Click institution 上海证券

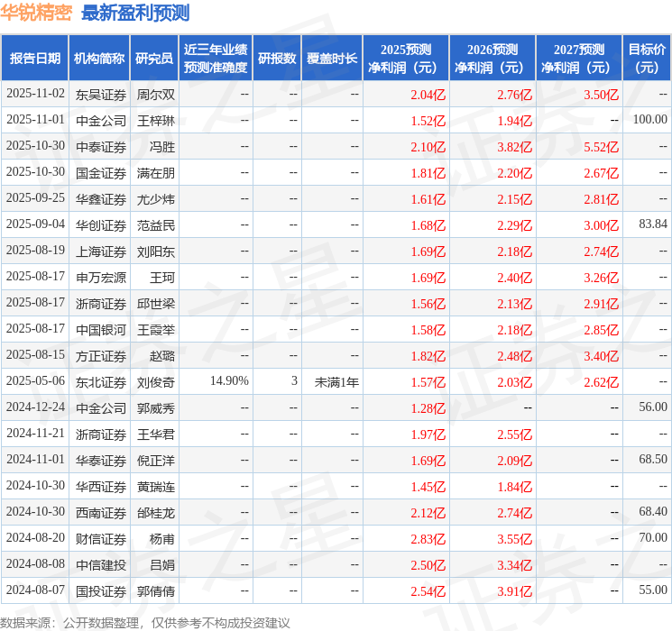(x=101, y=251)
